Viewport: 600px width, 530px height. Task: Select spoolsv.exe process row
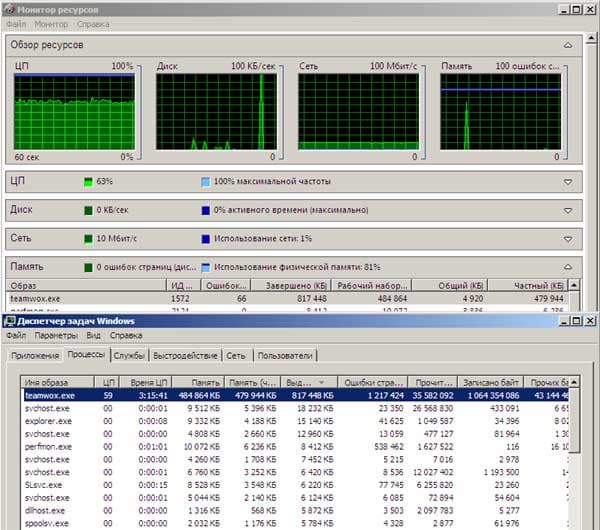295,523
